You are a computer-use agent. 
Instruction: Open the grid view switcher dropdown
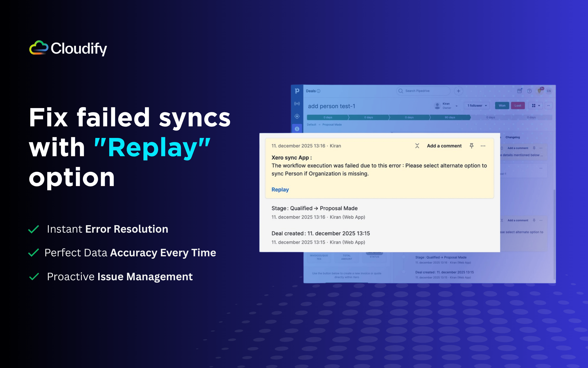pyautogui.click(x=536, y=106)
